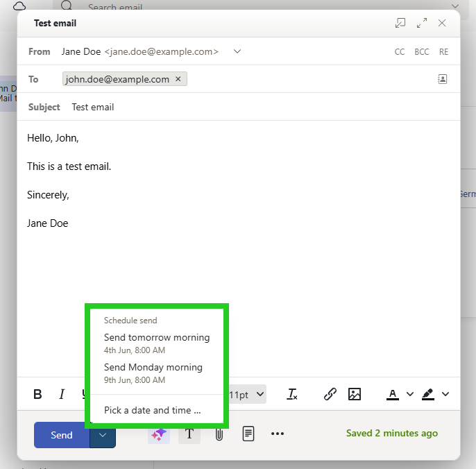Toggle the text formatting toolbar button
The image size is (476, 469).
(x=189, y=434)
